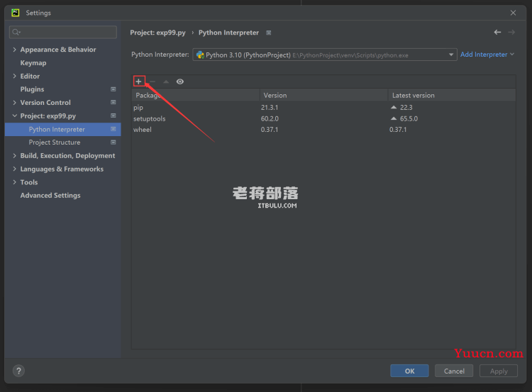Click project marker icon in Project: exp99.py row
The image size is (532, 392).
pos(113,116)
